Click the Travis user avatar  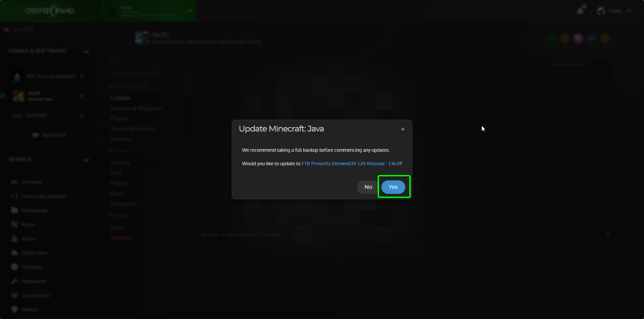coord(601,11)
